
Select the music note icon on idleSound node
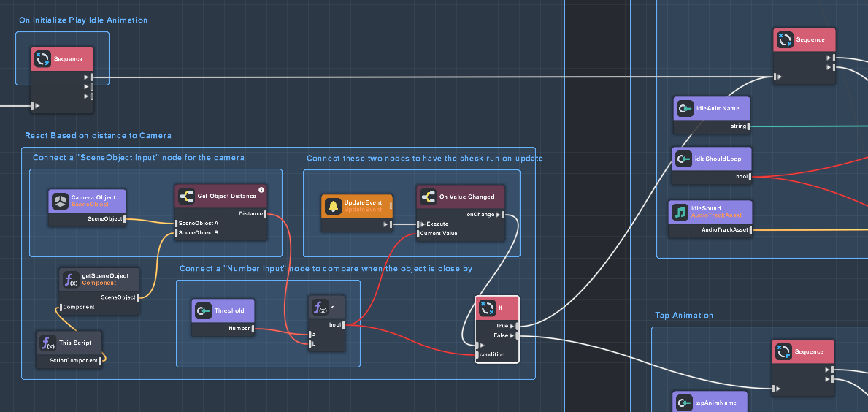681,212
